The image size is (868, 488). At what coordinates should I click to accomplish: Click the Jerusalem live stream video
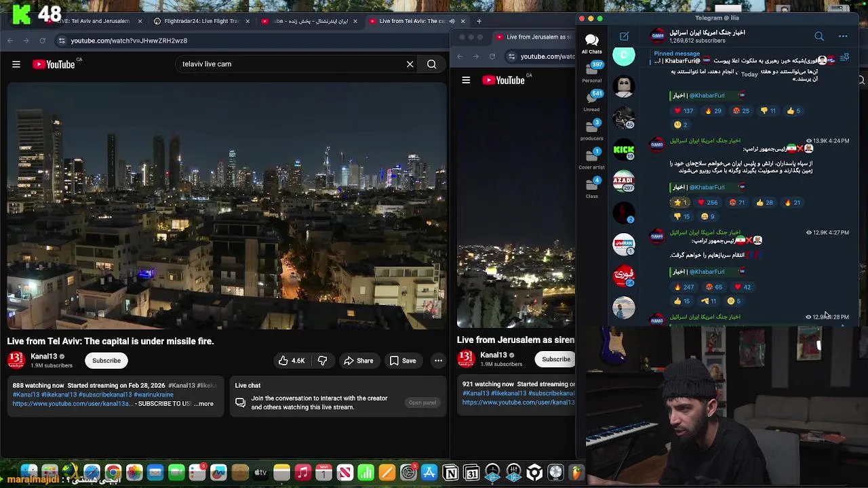[516, 207]
